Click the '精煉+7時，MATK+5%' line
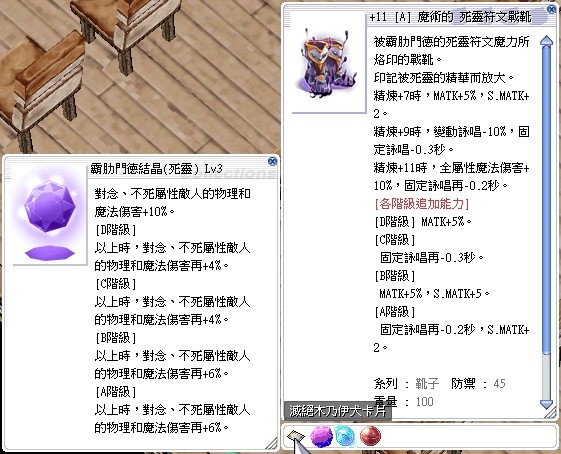Image resolution: width=561 pixels, height=454 pixels. 452,96
